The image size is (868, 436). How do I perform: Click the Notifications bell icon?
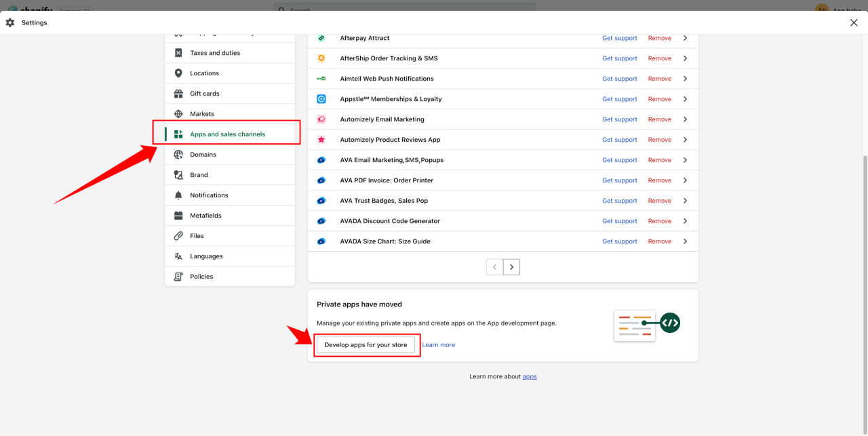[178, 195]
